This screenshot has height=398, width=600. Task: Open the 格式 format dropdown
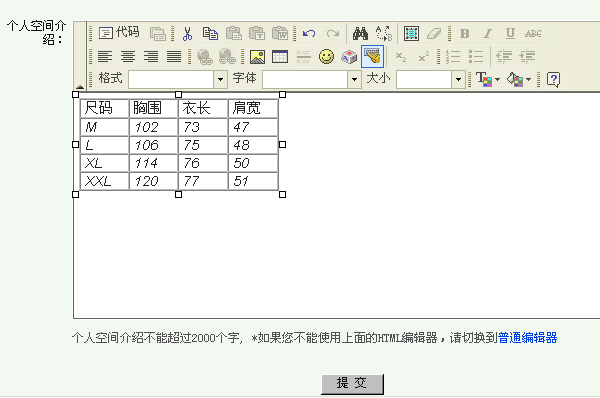tap(220, 80)
